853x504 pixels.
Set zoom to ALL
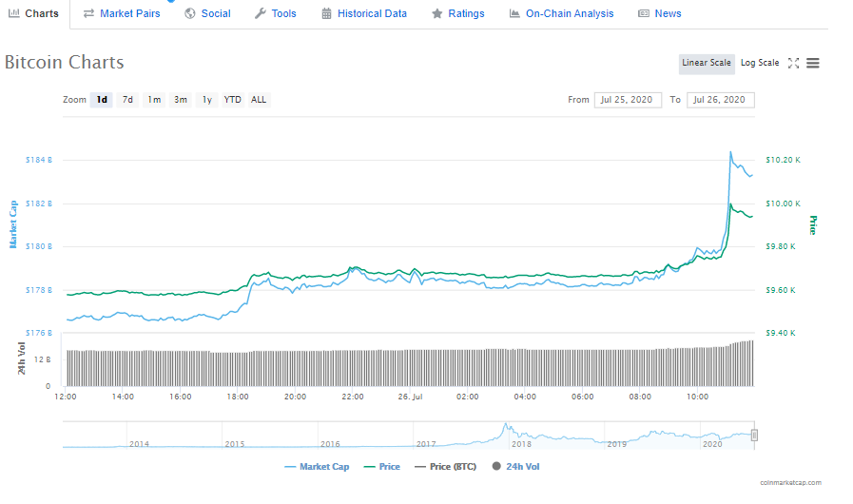(x=259, y=100)
